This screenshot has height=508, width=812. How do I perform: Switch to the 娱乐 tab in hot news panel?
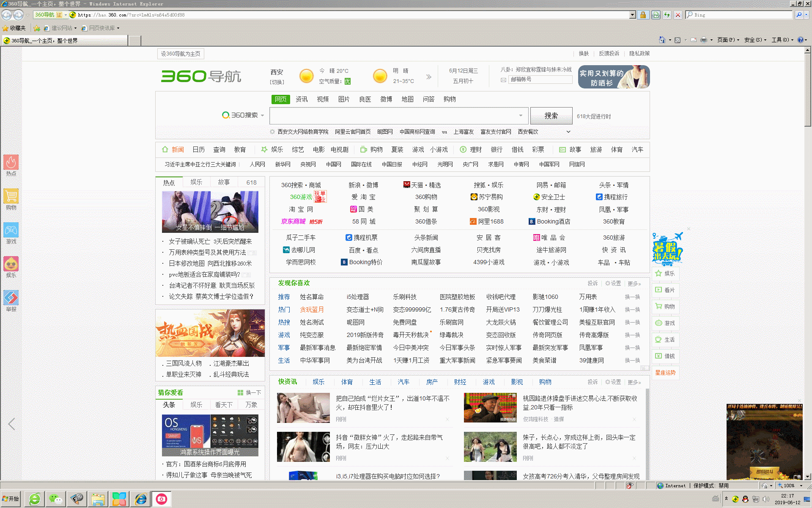coord(196,182)
